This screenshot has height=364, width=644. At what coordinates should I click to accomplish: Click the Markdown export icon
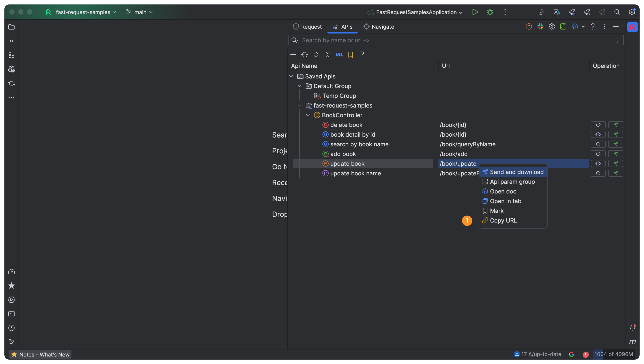339,55
